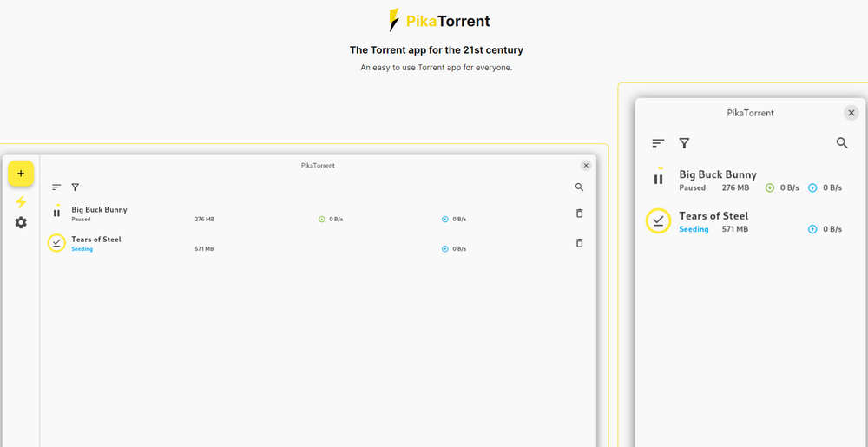The height and width of the screenshot is (447, 868).
Task: Select Big Buck Bunny title in wide window
Action: 99,210
